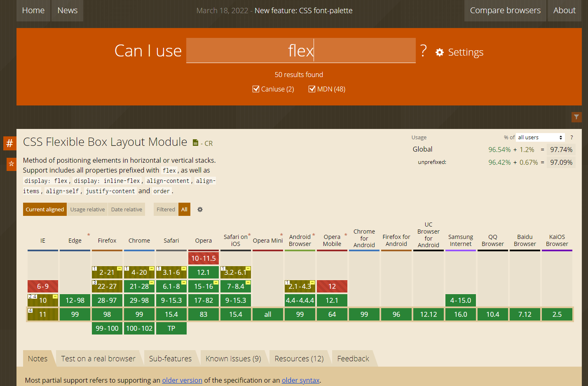The width and height of the screenshot is (588, 386).
Task: Open the News page
Action: (68, 10)
